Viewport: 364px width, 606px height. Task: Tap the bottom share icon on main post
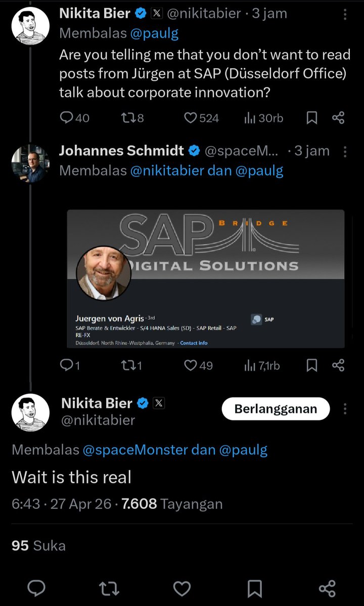point(327,588)
